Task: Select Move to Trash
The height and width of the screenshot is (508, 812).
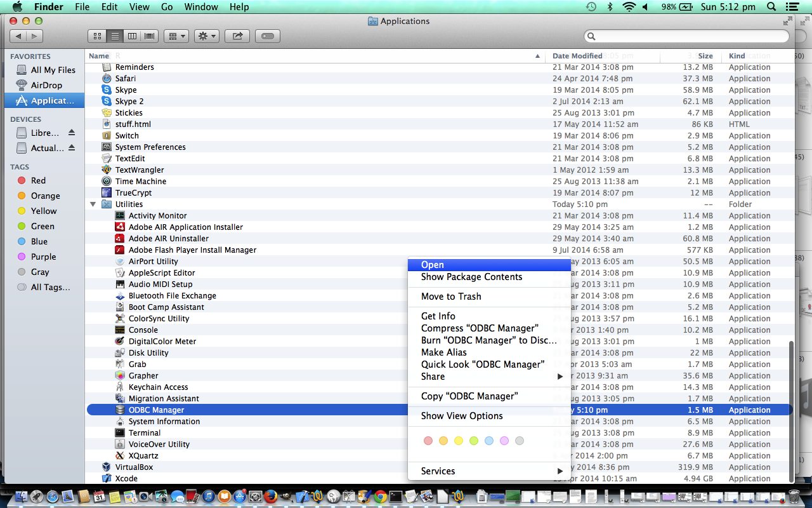Action: pos(489,297)
